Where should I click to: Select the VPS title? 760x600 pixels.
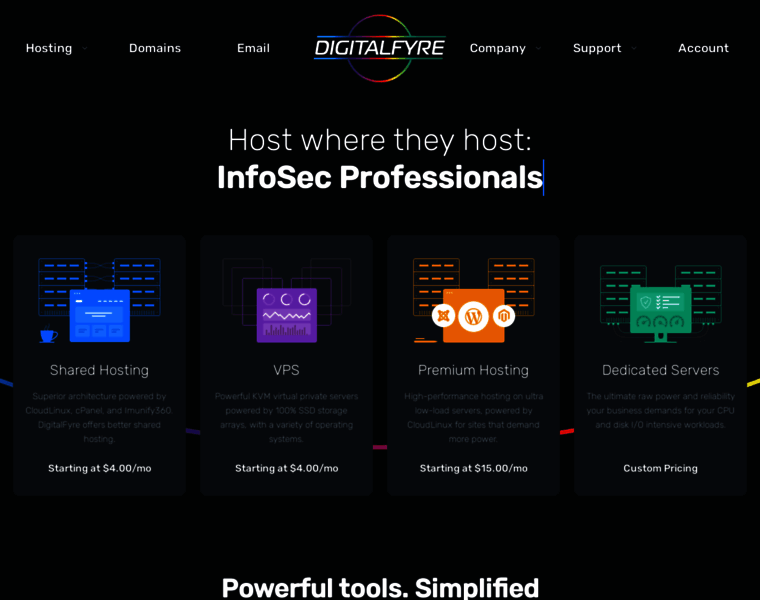click(286, 370)
